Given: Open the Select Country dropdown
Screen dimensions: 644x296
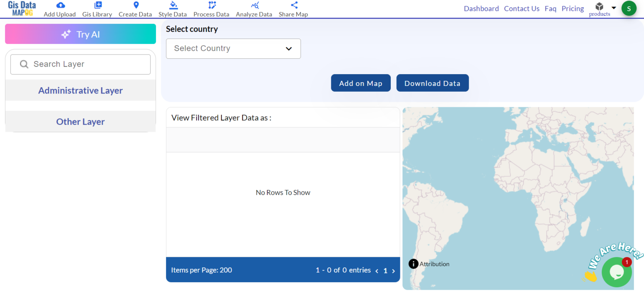Looking at the screenshot, I should pos(234,49).
